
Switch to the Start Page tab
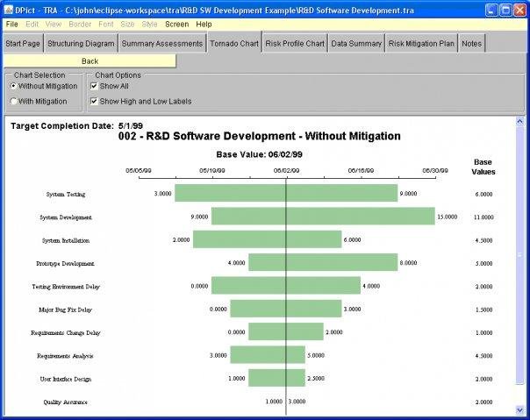(x=23, y=44)
